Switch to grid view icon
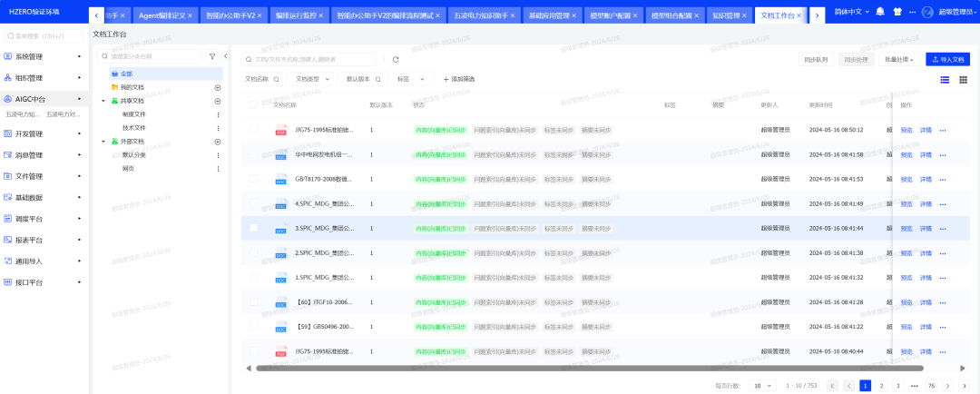This screenshot has height=394, width=980. point(963,79)
